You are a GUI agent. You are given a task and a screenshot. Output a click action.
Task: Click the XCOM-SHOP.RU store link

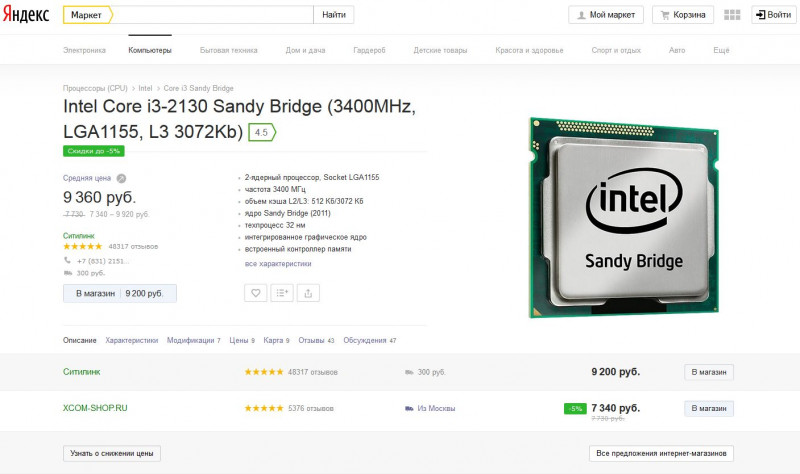tap(96, 408)
